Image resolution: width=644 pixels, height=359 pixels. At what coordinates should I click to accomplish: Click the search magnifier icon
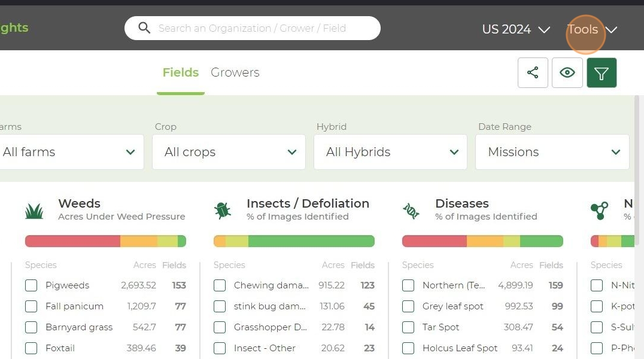[144, 28]
